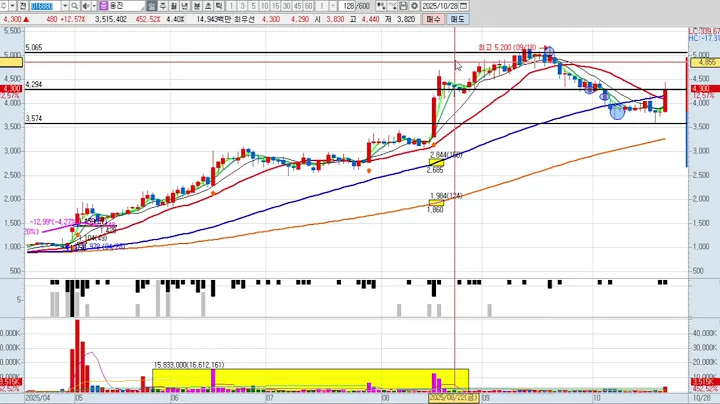Click the 15,833,000(16,612,161) volume label
Screen dimensions: 720x404
189,365
